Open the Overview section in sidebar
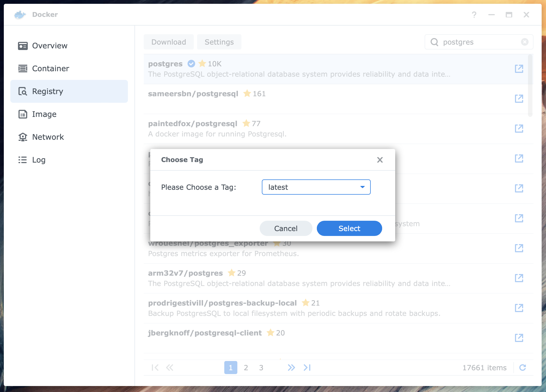This screenshot has height=392, width=546. click(69, 46)
